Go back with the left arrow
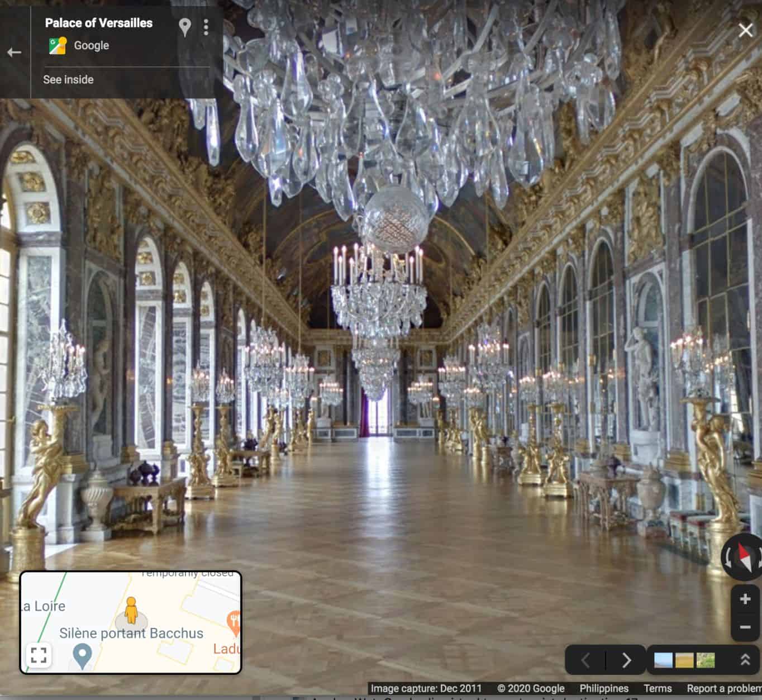This screenshot has height=700, width=762. tap(14, 53)
